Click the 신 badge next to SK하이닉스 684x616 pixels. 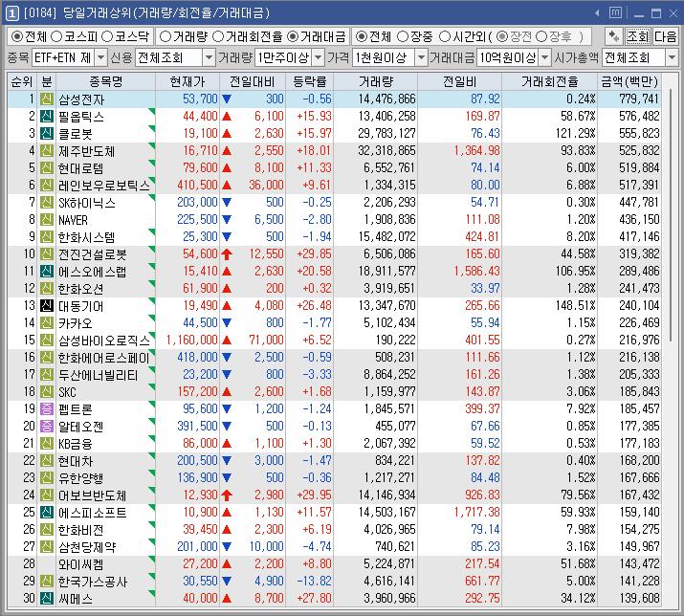tap(47, 203)
